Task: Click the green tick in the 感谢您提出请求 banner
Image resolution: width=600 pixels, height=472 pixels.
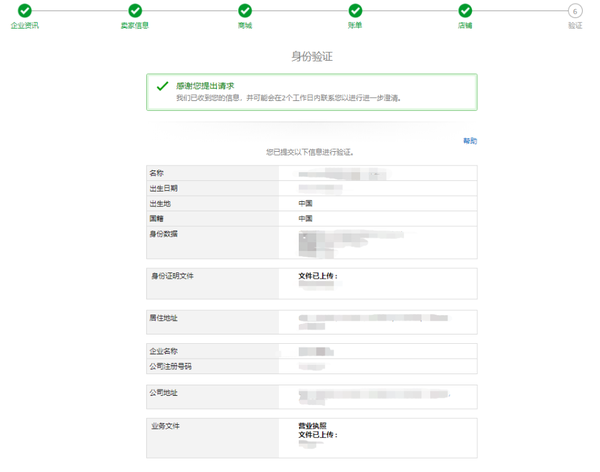Action: coord(163,86)
